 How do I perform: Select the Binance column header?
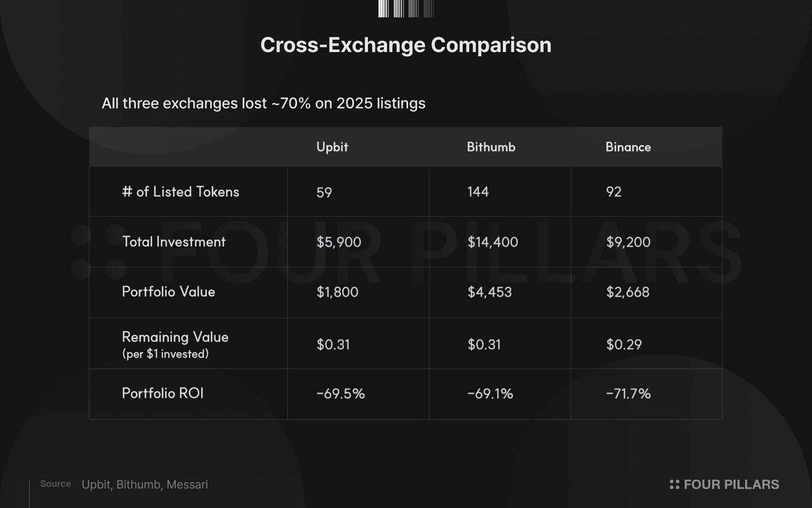[x=628, y=147]
